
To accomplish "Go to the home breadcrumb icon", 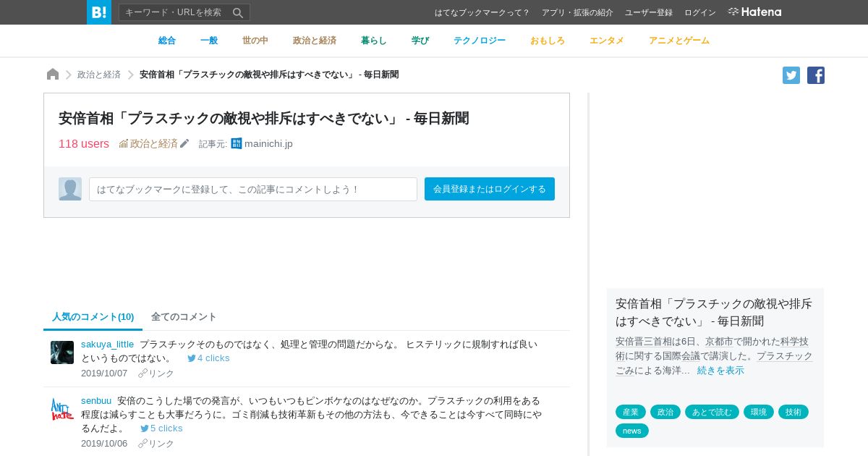I will tap(53, 75).
